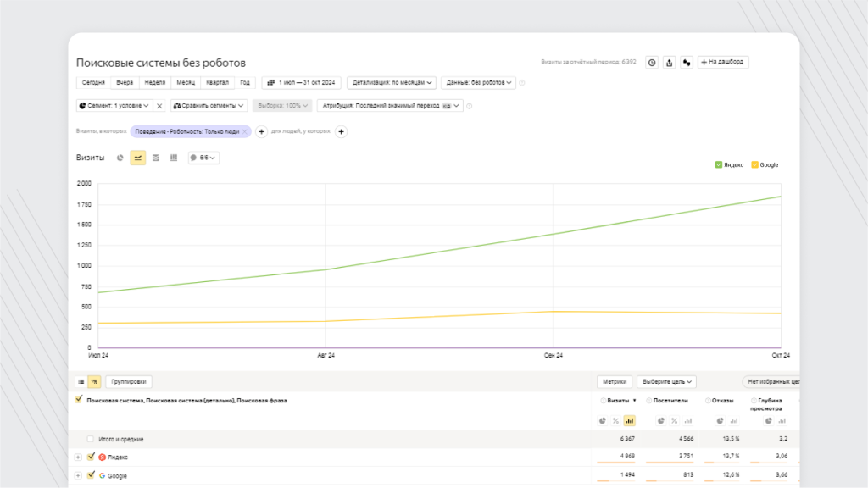The height and width of the screenshot is (488, 868).
Task: Switch to pie chart view
Action: (120, 158)
